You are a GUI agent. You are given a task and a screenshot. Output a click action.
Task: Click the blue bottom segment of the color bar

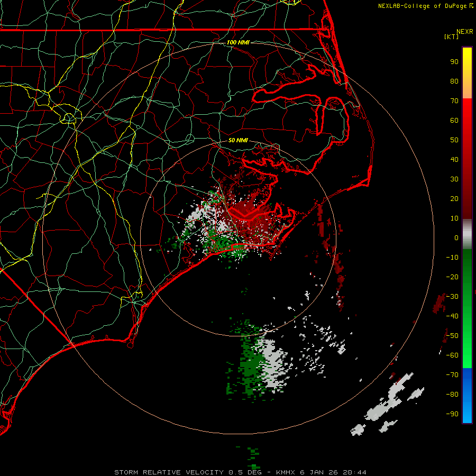(467, 396)
